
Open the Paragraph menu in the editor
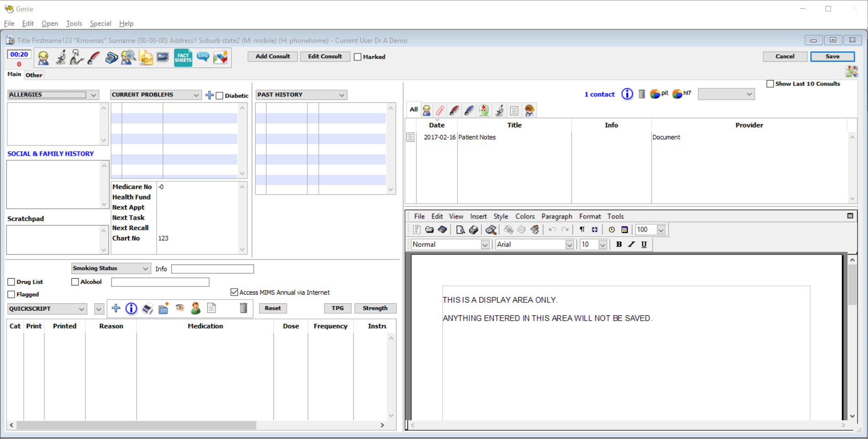pyautogui.click(x=556, y=217)
